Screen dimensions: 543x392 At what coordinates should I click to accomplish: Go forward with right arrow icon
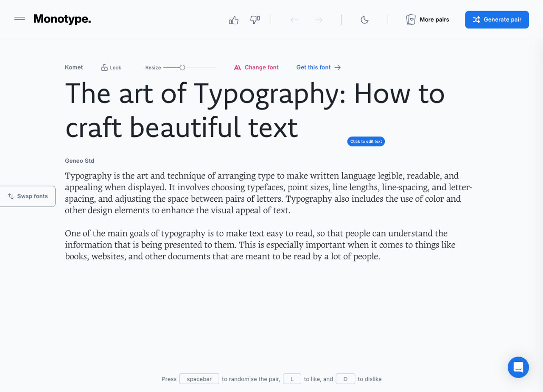(318, 20)
